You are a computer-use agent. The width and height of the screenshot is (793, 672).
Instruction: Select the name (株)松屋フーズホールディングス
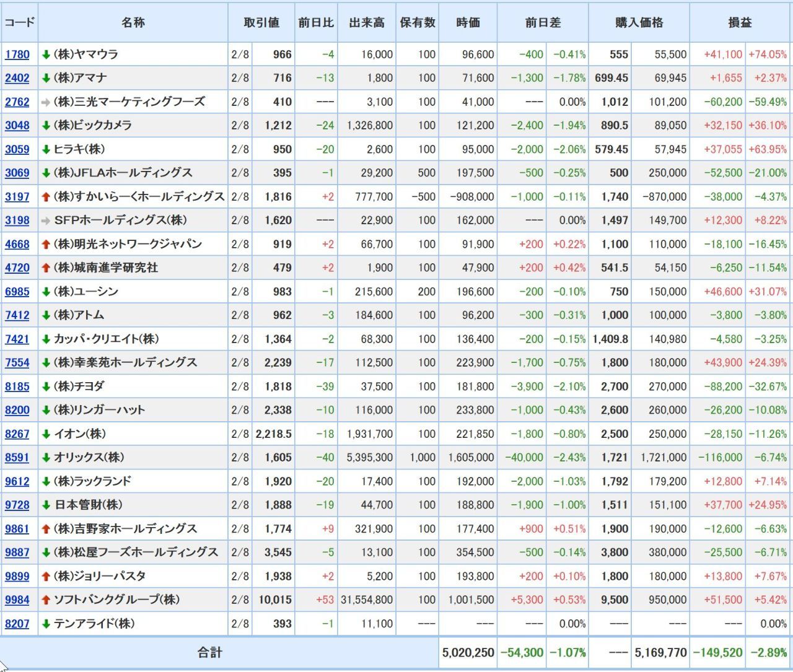pyautogui.click(x=136, y=552)
